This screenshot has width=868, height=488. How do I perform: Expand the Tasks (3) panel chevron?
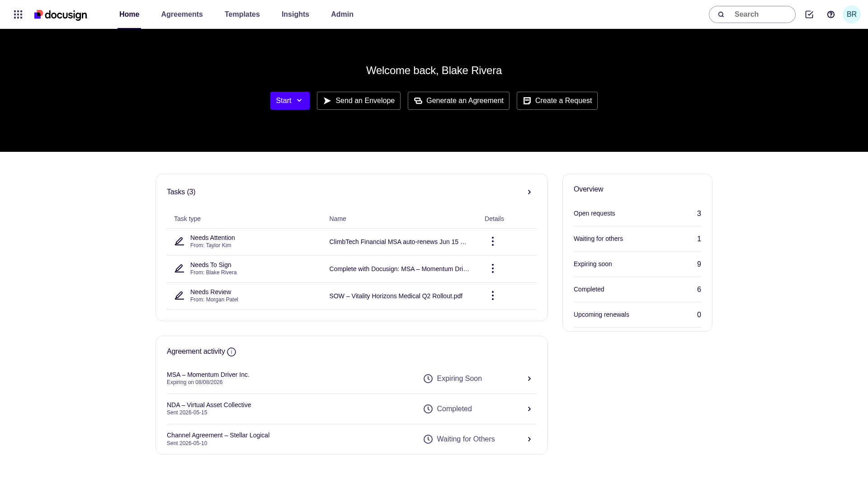(529, 192)
